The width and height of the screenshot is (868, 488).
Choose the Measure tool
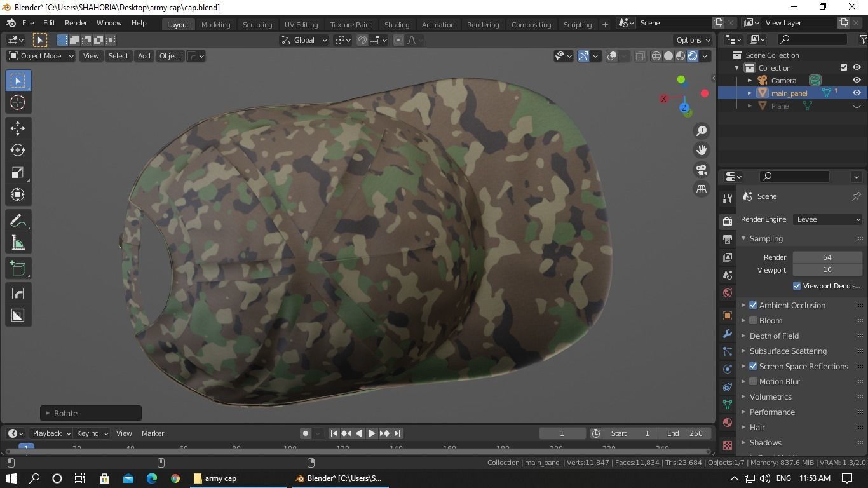[18, 243]
